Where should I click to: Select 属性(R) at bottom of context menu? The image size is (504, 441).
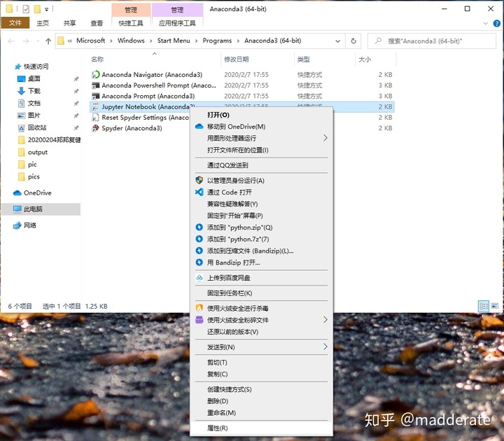pos(261,428)
